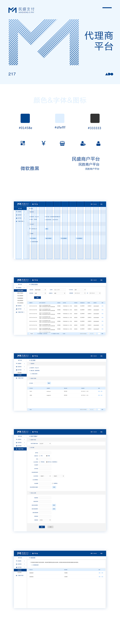120x644 pixels.
Task: Click the 查询 button beside 员工名称 field
Action: pyautogui.click(x=49, y=383)
